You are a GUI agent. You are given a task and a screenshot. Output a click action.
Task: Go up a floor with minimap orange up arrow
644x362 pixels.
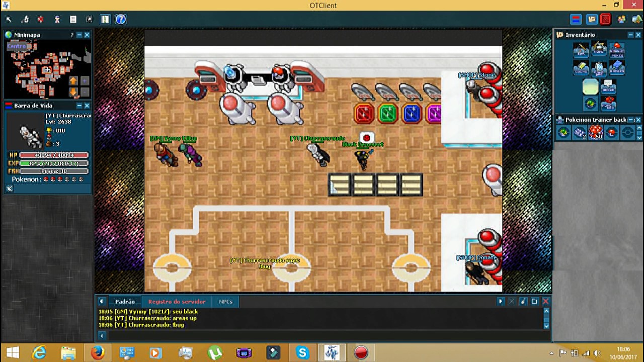point(73,81)
